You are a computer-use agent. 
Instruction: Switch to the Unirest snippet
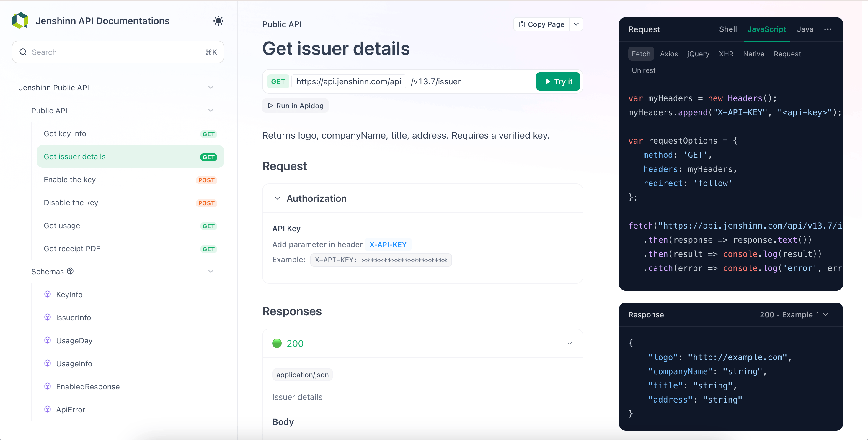643,70
